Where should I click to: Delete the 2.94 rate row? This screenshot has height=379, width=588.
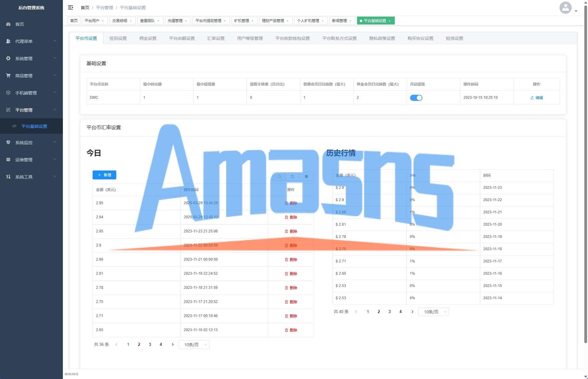coord(291,217)
